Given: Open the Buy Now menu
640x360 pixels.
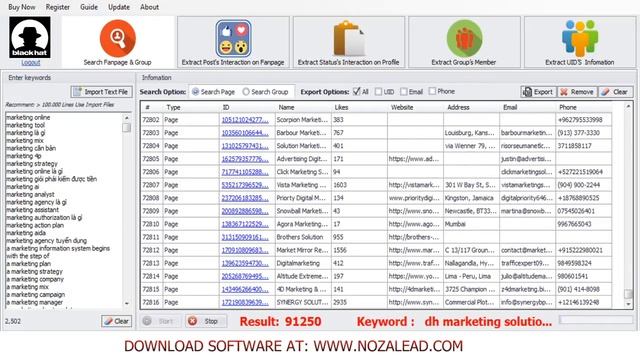Looking at the screenshot, I should click(x=22, y=7).
